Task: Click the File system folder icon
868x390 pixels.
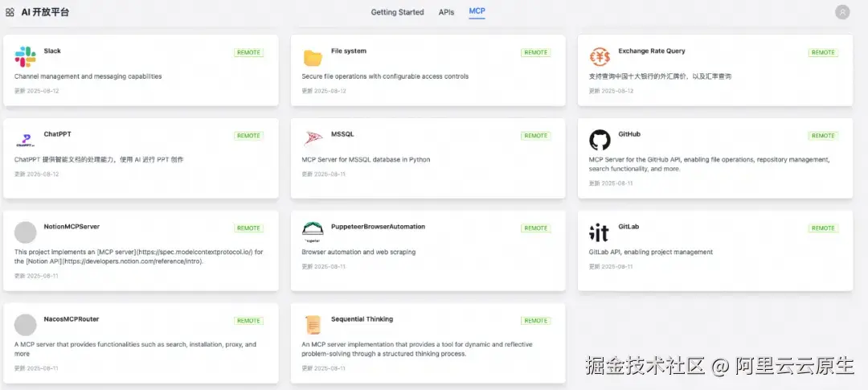Action: click(x=313, y=58)
